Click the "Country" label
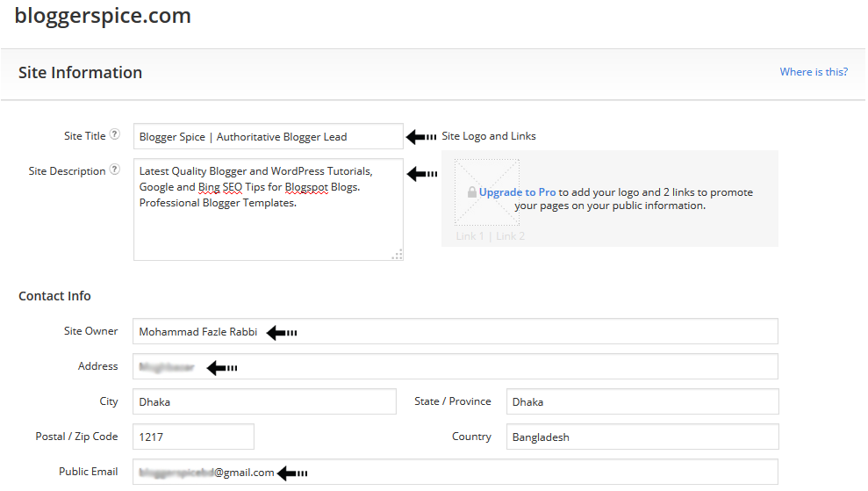This screenshot has height=491, width=868. [471, 437]
